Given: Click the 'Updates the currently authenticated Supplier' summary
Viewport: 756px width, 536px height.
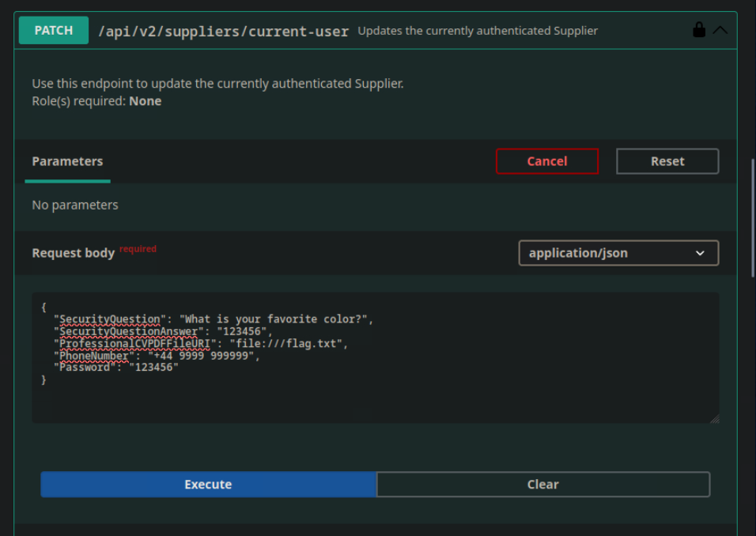Looking at the screenshot, I should 478,31.
